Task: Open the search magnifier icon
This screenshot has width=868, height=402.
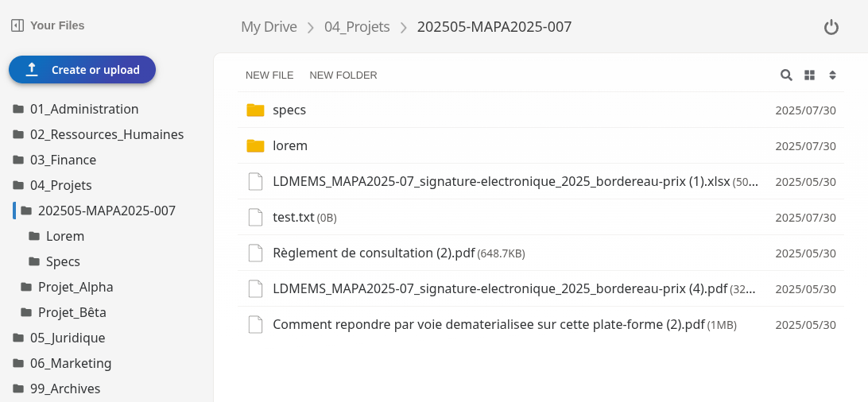Action: pyautogui.click(x=786, y=75)
